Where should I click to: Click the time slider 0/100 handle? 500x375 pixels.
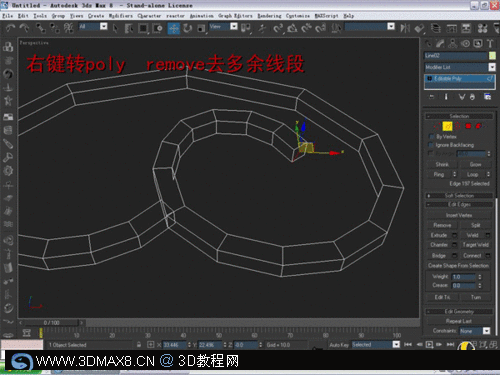pyautogui.click(x=51, y=323)
